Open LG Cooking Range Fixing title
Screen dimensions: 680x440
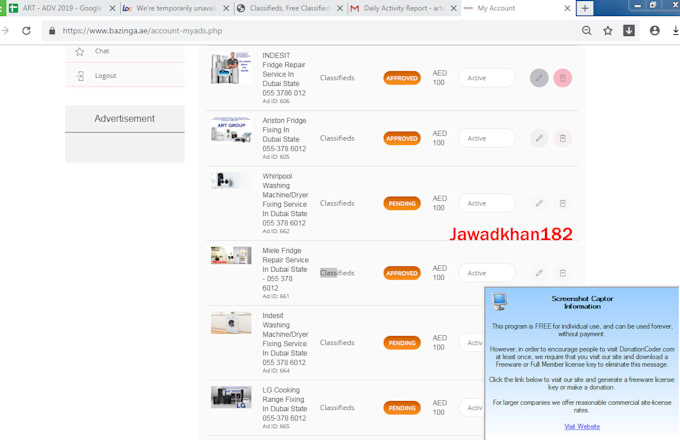284,404
